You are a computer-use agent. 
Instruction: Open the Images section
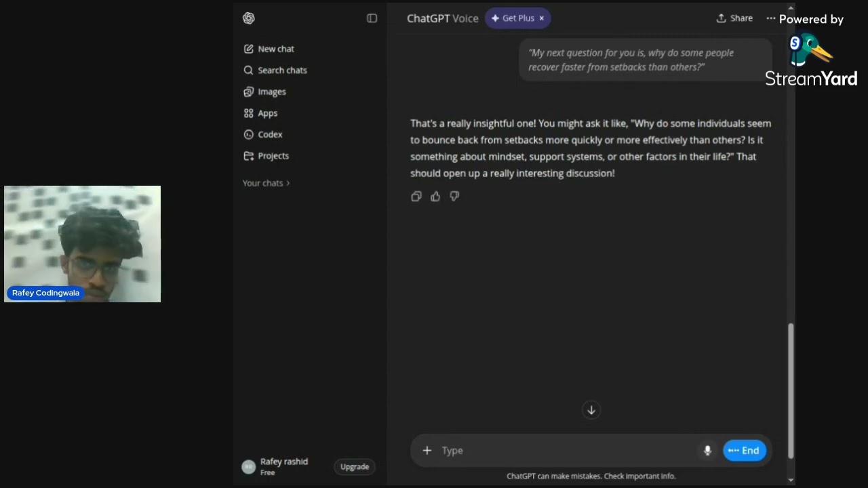(x=265, y=91)
